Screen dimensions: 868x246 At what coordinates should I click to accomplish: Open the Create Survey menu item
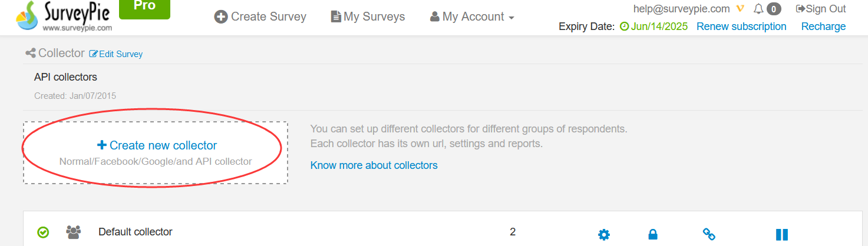pyautogui.click(x=260, y=17)
